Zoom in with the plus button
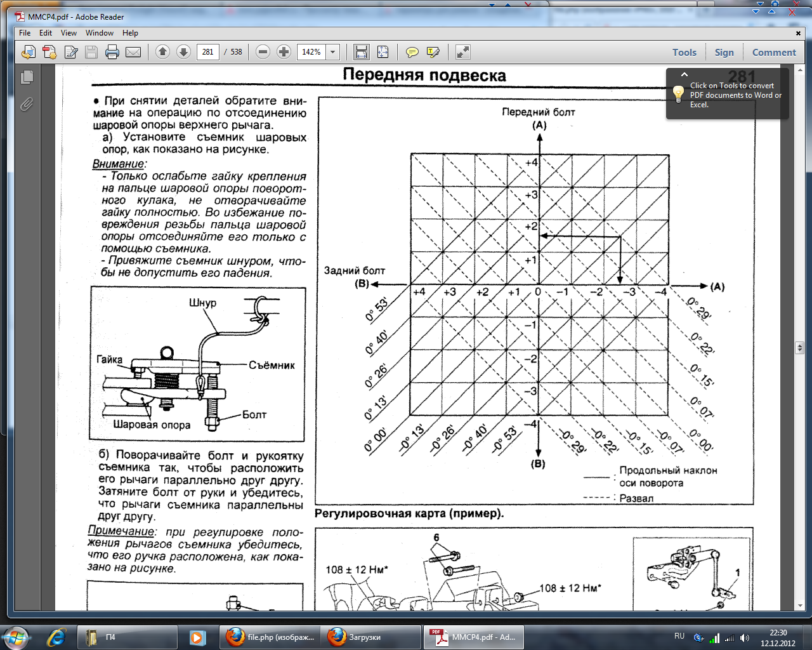This screenshot has height=650, width=812. (x=284, y=52)
